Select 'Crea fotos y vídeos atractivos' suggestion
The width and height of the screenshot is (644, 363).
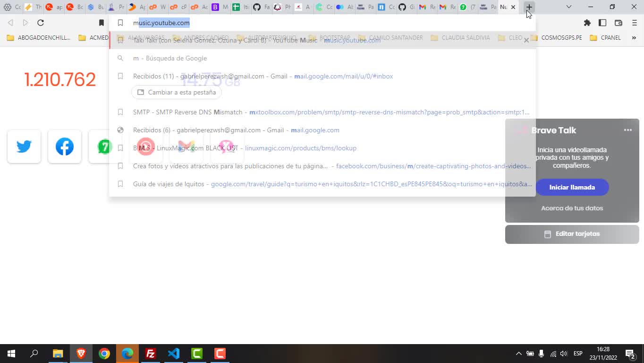322,166
